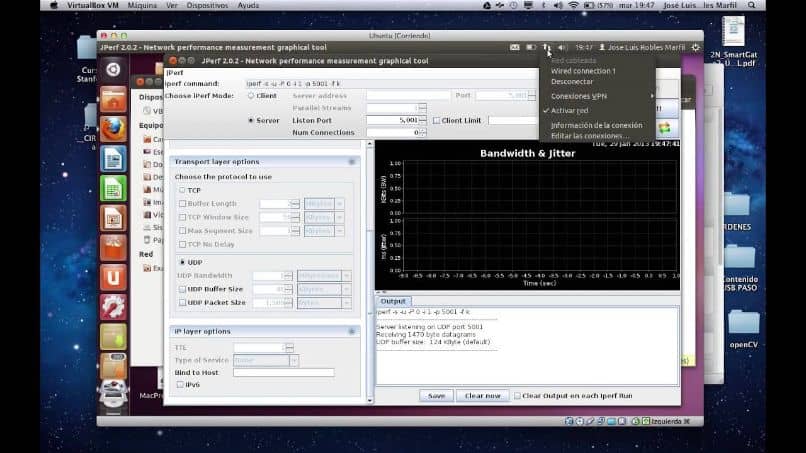This screenshot has width=806, height=453.
Task: Open Editar las conexiones menu entry
Action: (589, 136)
